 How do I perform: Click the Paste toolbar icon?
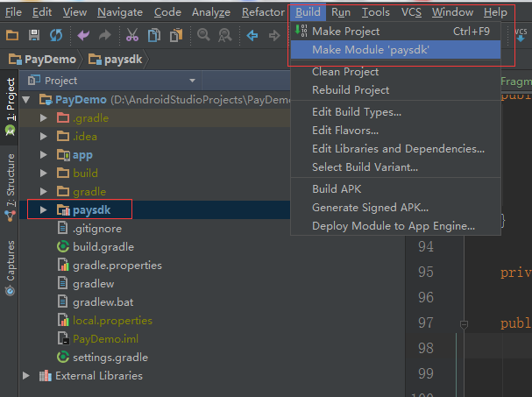tap(176, 35)
